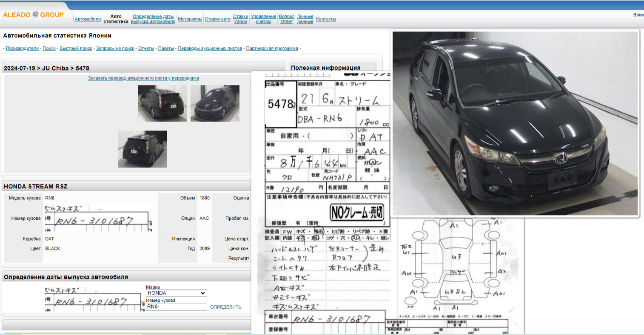Viewport: 644px width, 335px height.
Task: Open the Контакты page
Action: [326, 19]
